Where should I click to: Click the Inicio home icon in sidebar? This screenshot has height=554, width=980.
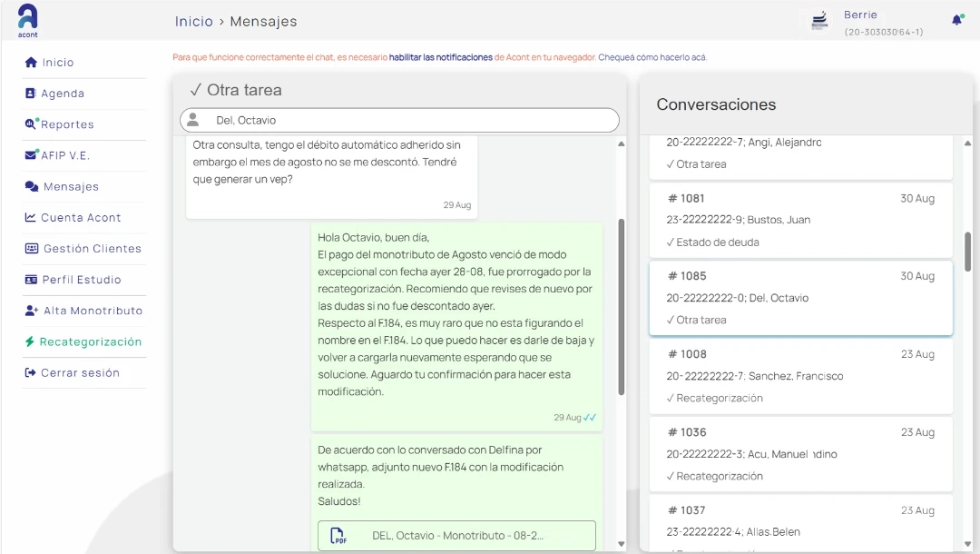coord(31,63)
